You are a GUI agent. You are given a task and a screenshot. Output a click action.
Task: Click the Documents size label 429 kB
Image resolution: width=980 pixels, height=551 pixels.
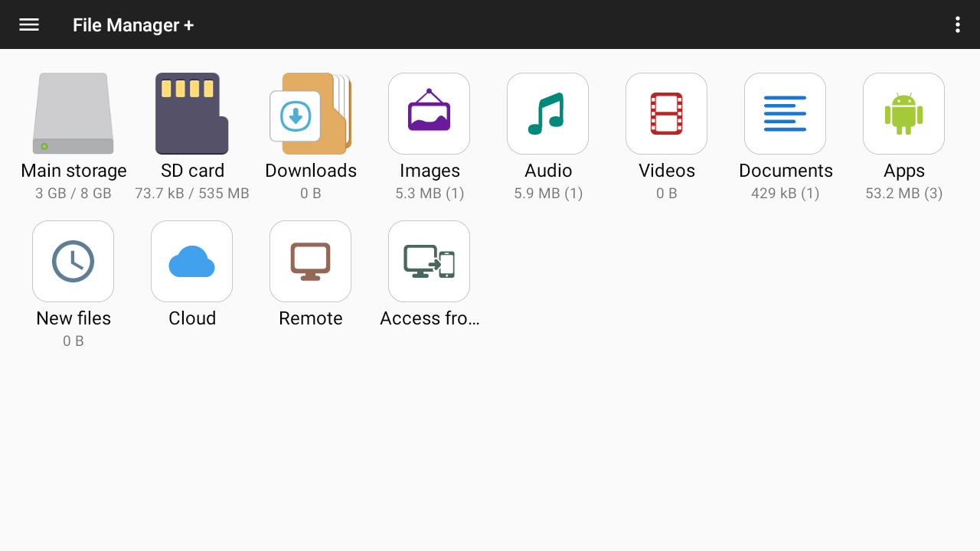785,193
